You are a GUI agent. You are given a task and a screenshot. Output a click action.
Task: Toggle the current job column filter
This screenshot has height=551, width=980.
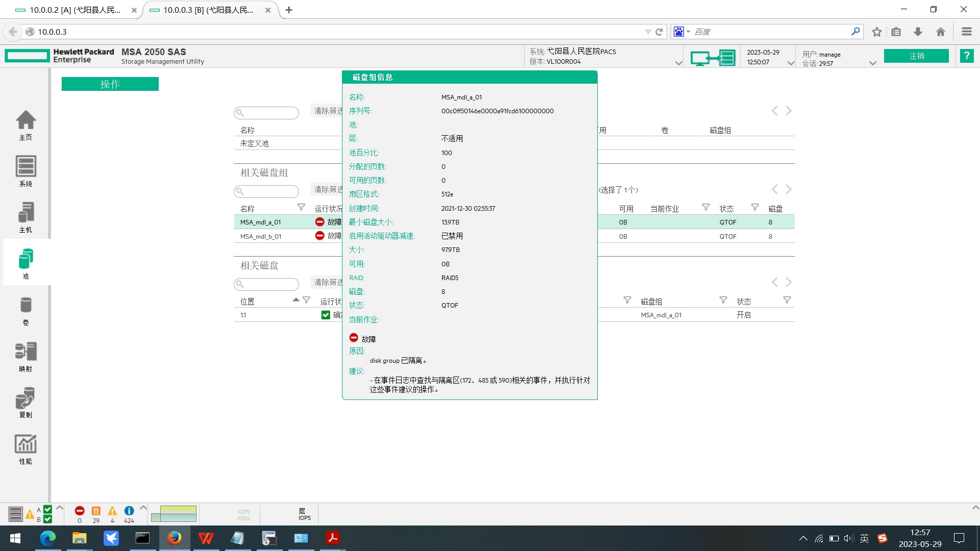706,207
